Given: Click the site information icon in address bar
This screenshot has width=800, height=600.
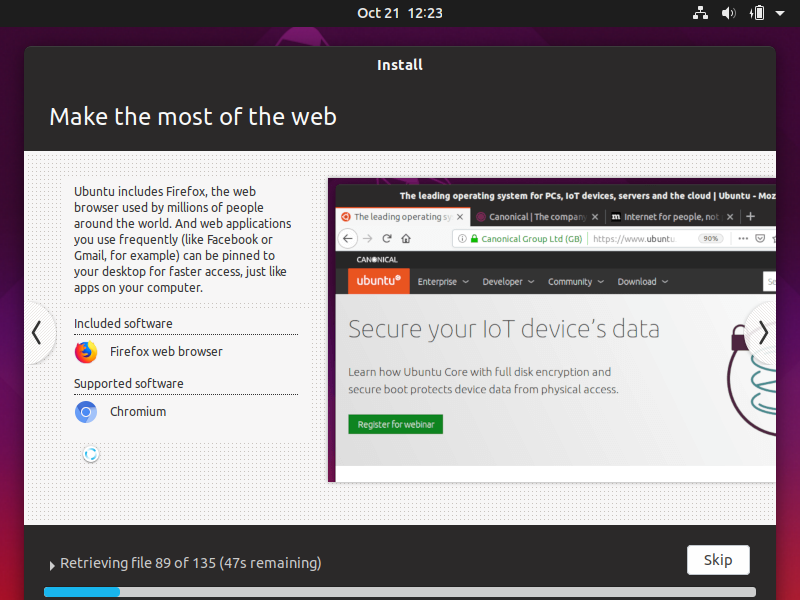Looking at the screenshot, I should click(x=462, y=238).
